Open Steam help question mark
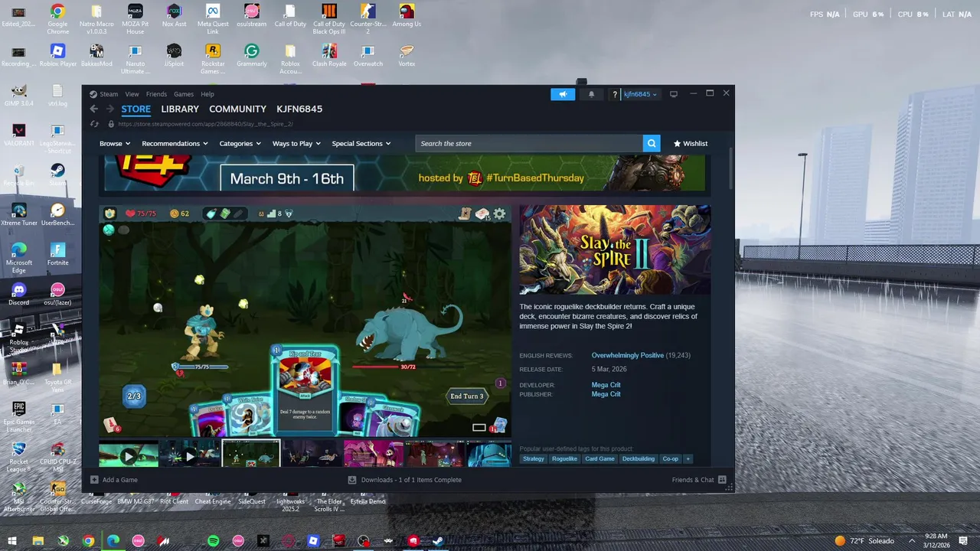 pyautogui.click(x=614, y=94)
